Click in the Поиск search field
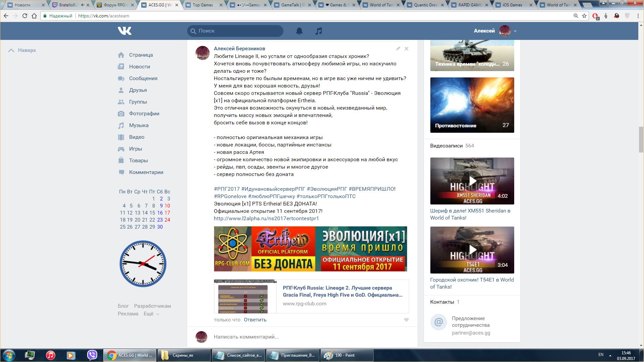Screen dimensions: 644x362 click(235, 31)
